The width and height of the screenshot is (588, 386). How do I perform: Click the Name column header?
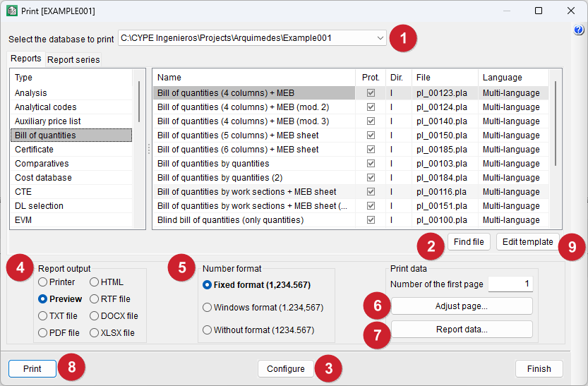[254, 77]
